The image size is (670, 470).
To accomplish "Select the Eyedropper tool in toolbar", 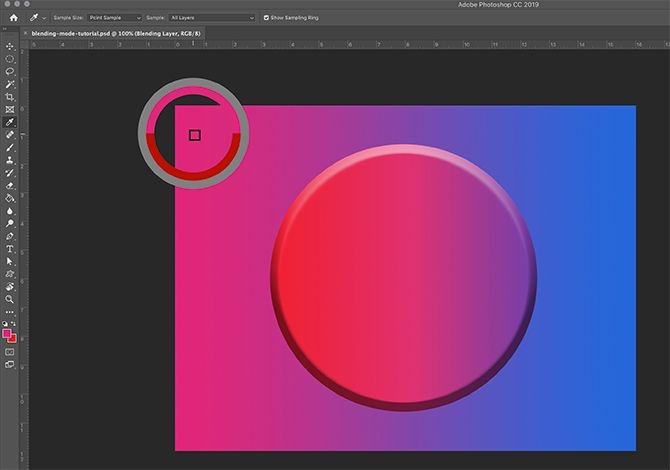I will coord(10,122).
